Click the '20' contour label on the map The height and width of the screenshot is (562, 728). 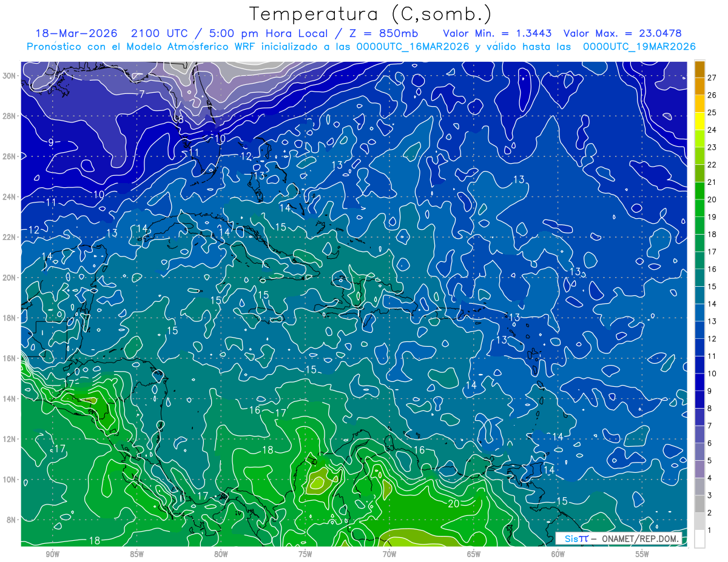(453, 503)
